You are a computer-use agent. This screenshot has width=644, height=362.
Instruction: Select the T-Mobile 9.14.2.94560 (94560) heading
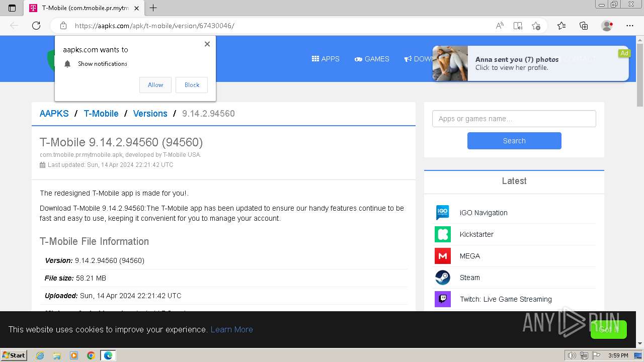point(121,142)
